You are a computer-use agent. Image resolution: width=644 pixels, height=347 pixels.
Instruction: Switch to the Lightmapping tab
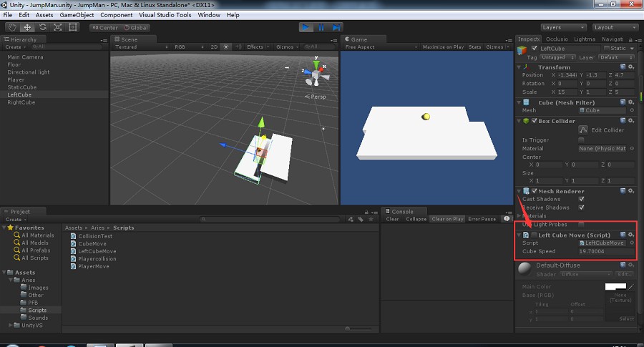click(585, 39)
